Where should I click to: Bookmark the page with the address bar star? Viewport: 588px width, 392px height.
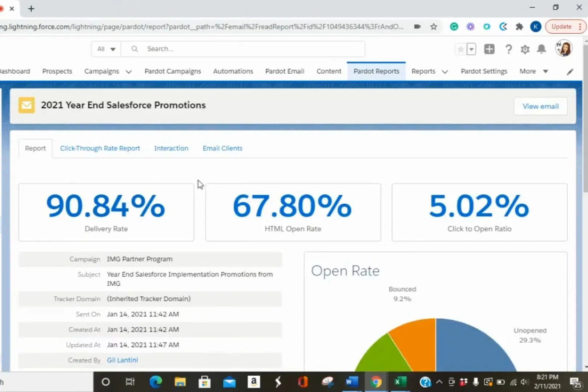click(x=434, y=26)
